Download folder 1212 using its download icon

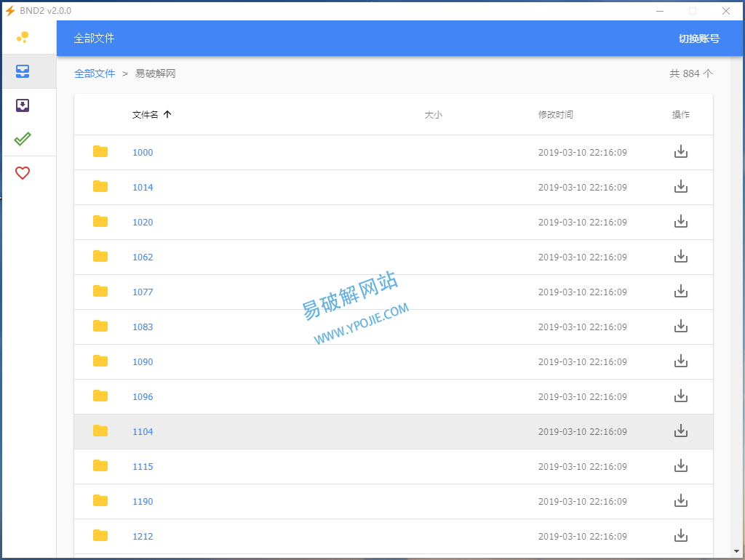pos(680,536)
